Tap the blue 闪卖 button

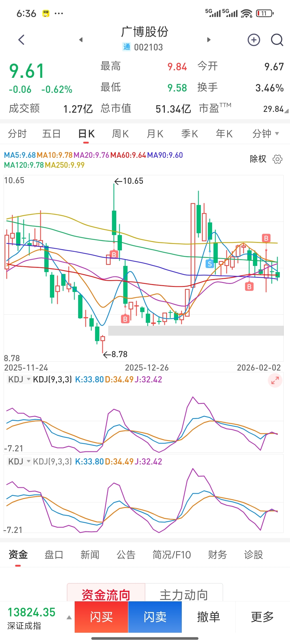(155, 617)
